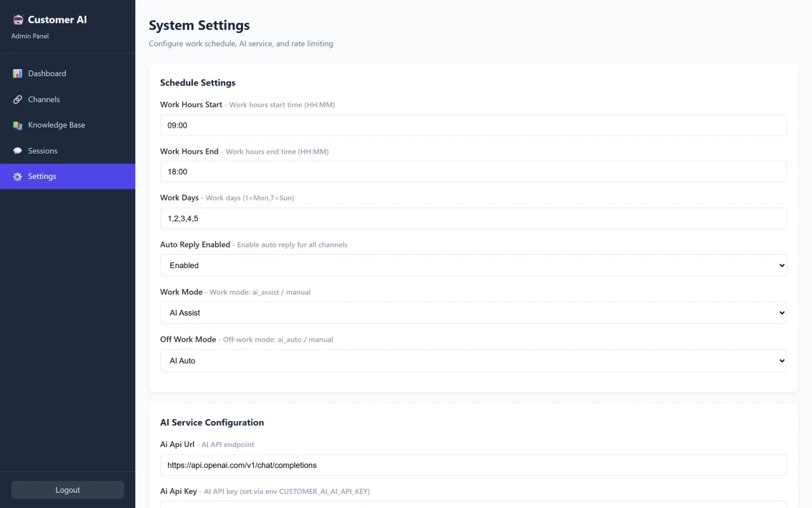The width and height of the screenshot is (812, 508).
Task: Click the Work Days label
Action: [x=180, y=197]
